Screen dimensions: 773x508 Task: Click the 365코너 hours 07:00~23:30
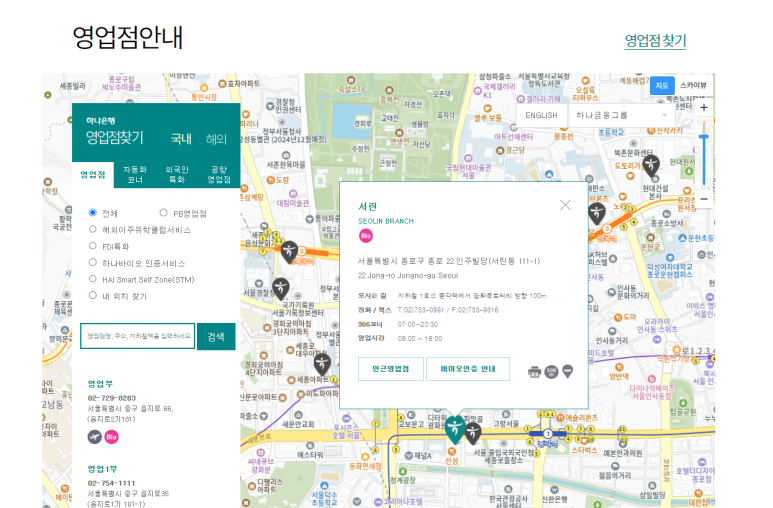pos(418,325)
